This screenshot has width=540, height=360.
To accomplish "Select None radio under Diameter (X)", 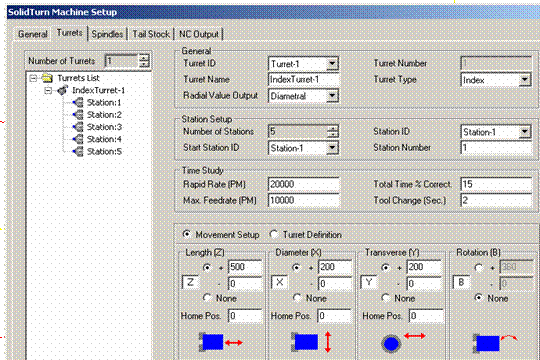I will 297,297.
